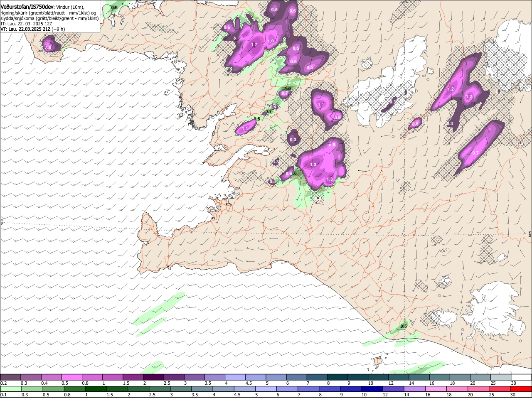Pick the 5 swatch in the lower legend row
The image size is (532, 398).
266,389
